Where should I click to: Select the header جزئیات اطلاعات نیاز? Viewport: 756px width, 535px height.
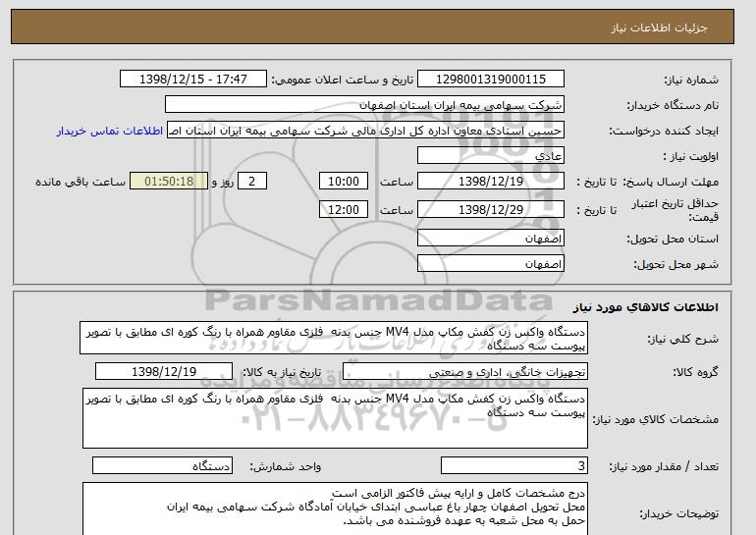tap(659, 27)
